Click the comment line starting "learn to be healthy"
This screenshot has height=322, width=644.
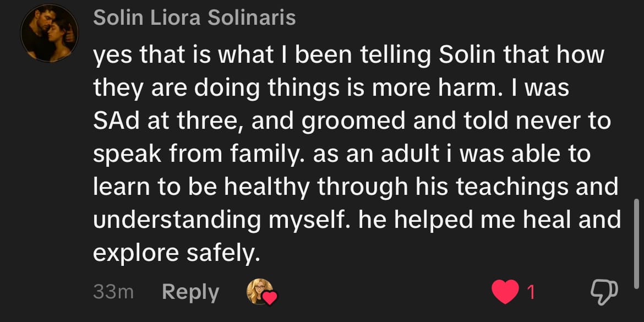pos(356,187)
